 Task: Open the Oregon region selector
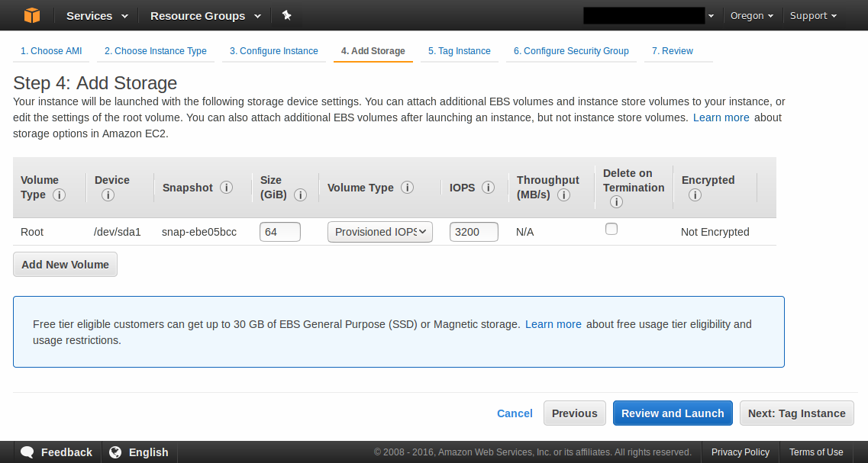[751, 15]
